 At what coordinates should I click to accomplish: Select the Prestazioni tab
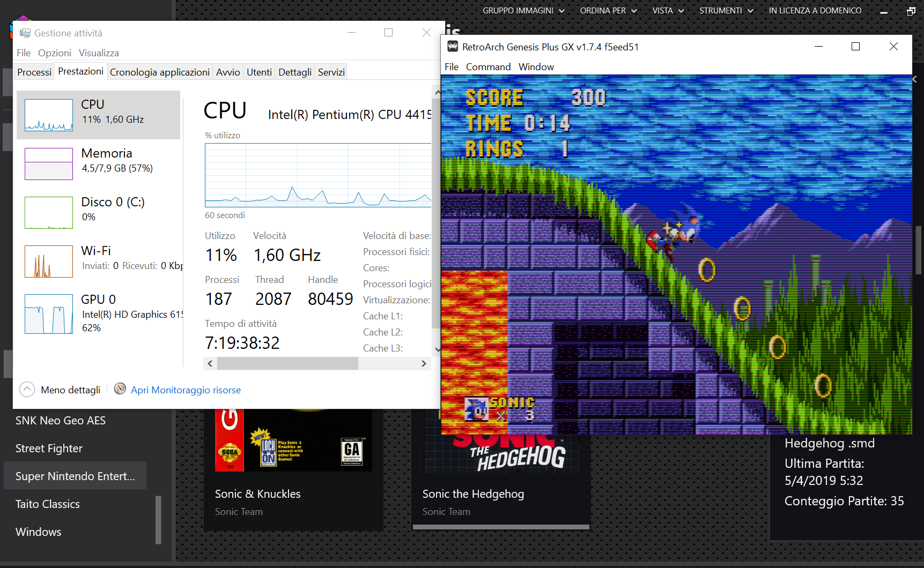pos(81,71)
